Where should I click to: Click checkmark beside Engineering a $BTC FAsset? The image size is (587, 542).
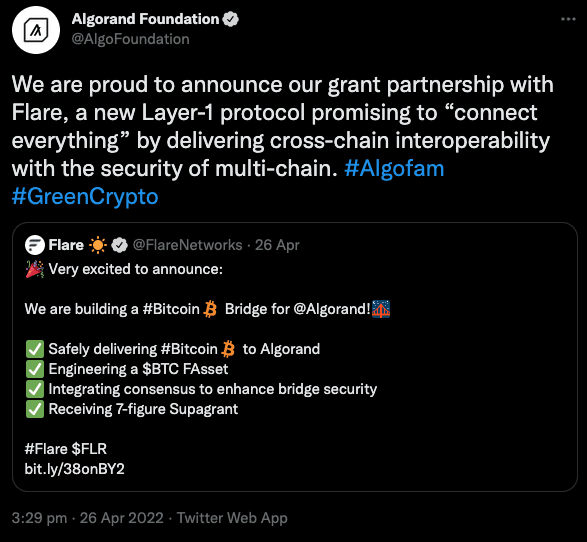pos(35,369)
